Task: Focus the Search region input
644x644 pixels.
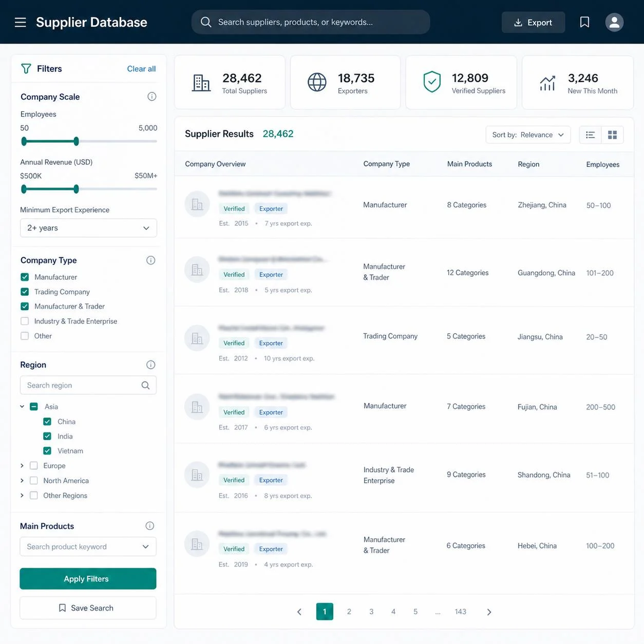Action: pyautogui.click(x=88, y=385)
